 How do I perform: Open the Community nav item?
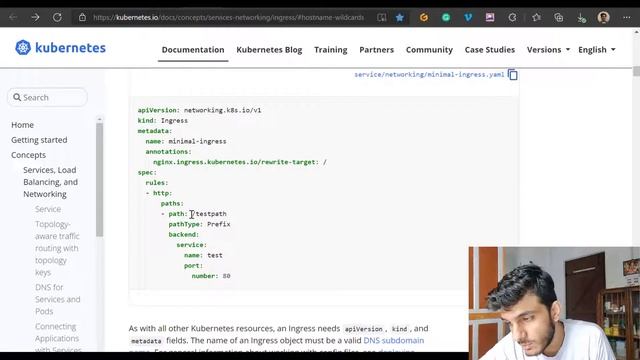point(429,50)
